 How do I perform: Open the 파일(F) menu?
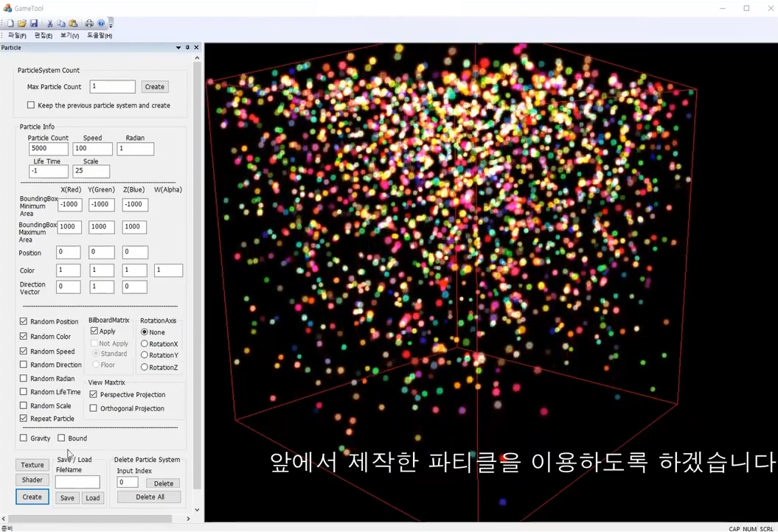[x=17, y=35]
